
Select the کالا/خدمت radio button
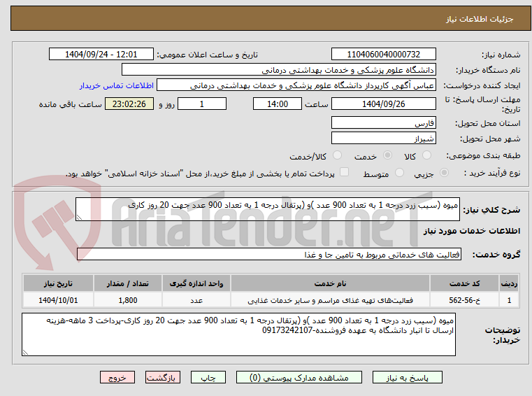[x=337, y=155]
